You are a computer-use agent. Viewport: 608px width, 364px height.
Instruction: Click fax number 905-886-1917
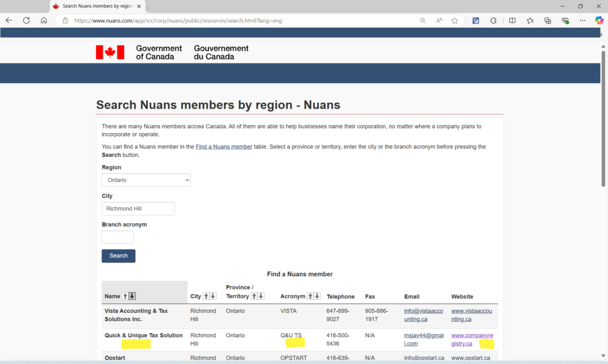tap(376, 315)
